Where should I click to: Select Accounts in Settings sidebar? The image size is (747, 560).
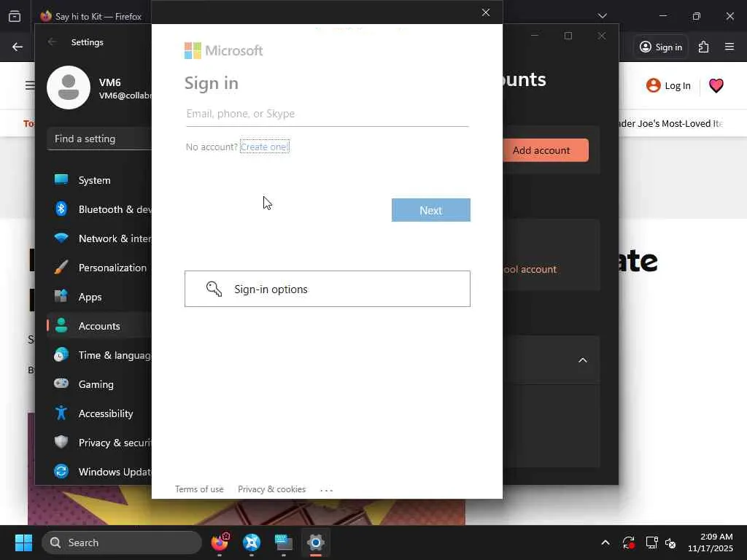click(99, 326)
